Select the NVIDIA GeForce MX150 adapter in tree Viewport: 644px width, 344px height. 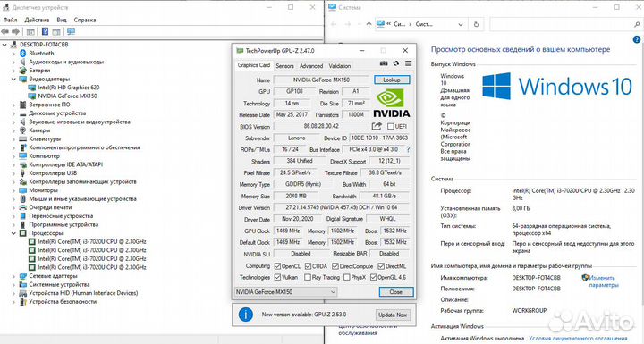(67, 96)
